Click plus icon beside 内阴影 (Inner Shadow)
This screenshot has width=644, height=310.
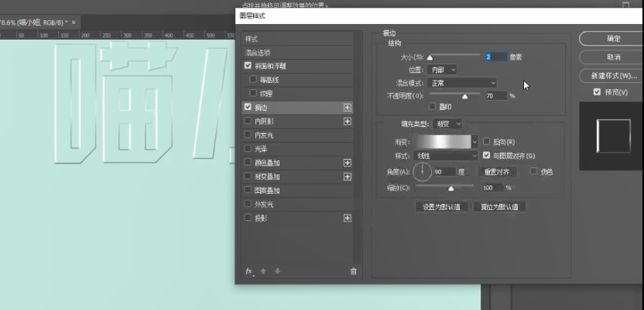pos(348,122)
